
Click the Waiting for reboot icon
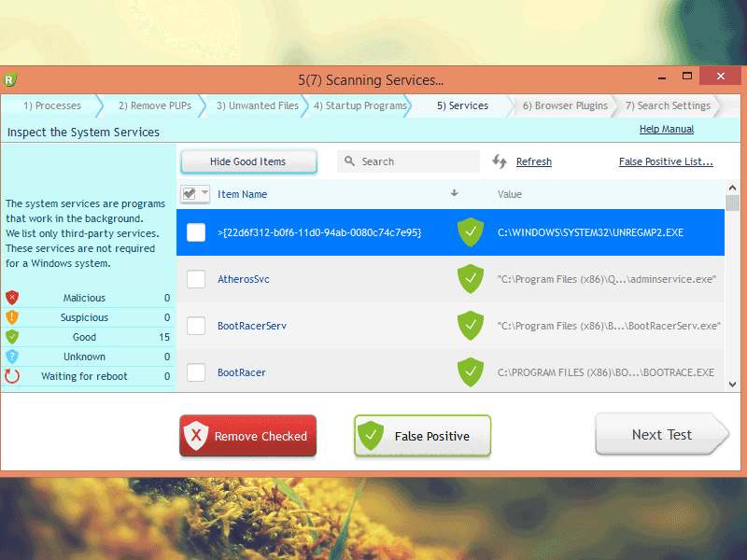12,376
